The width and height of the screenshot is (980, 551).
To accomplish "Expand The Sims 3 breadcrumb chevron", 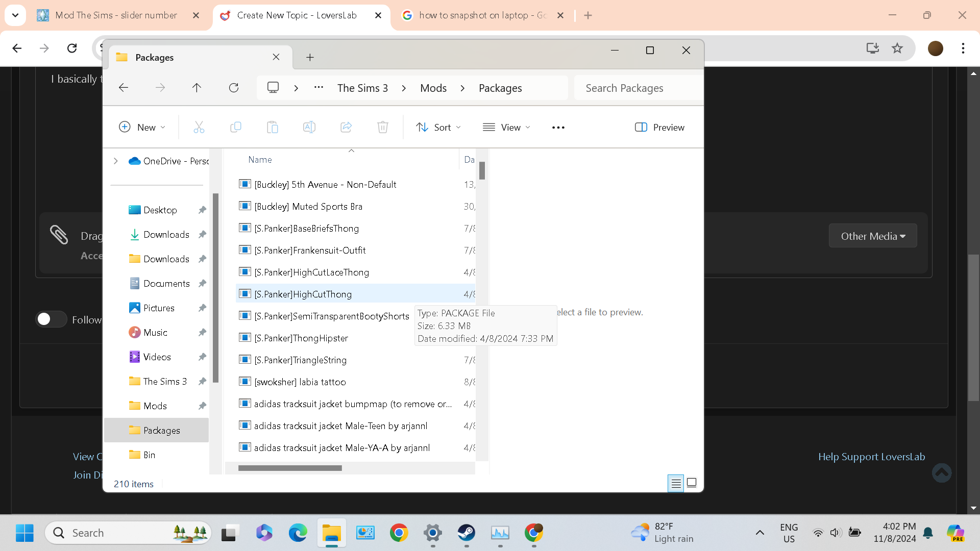I will click(404, 88).
